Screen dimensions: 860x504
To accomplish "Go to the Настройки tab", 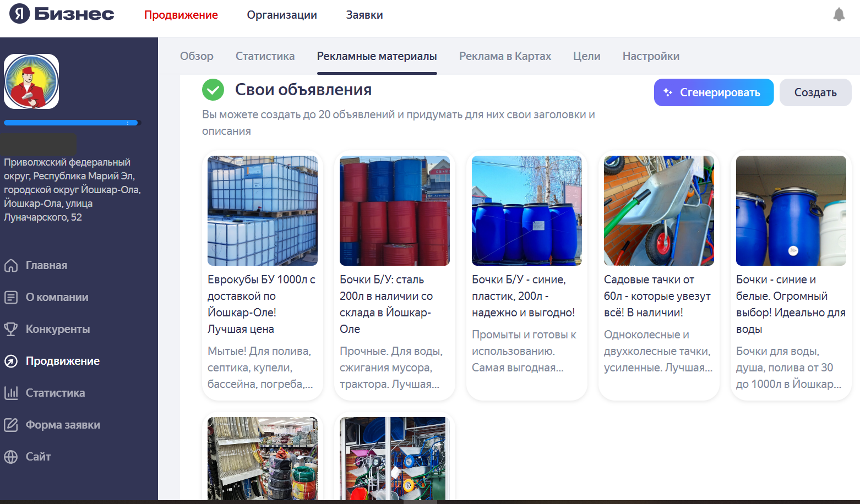I will 651,56.
